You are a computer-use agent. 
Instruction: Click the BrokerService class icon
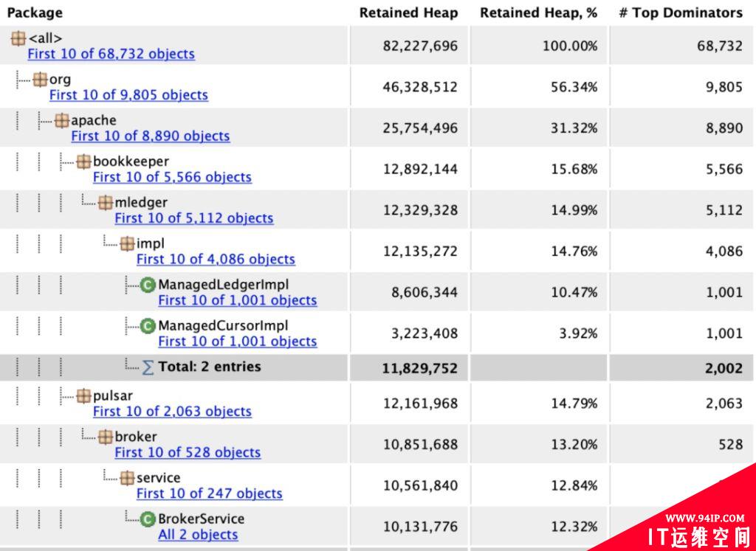(x=148, y=519)
